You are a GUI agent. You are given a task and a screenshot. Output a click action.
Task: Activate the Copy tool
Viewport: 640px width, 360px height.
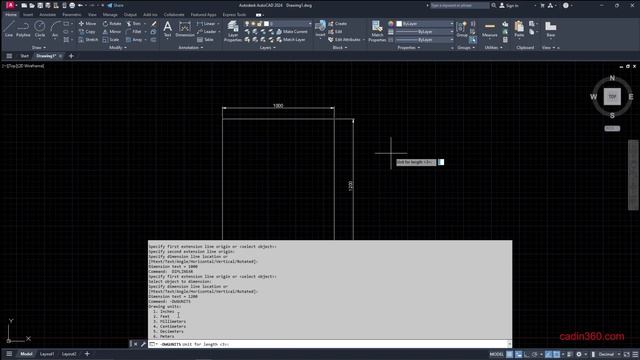click(x=87, y=31)
